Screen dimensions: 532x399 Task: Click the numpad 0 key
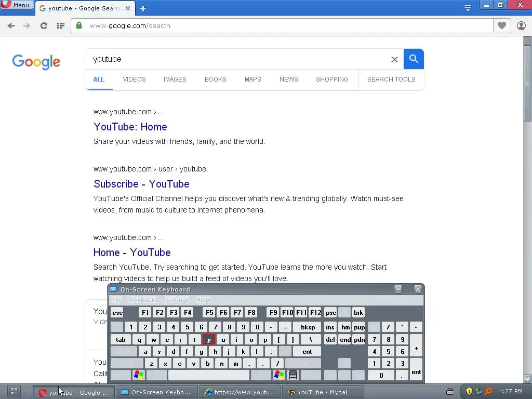coord(381,375)
